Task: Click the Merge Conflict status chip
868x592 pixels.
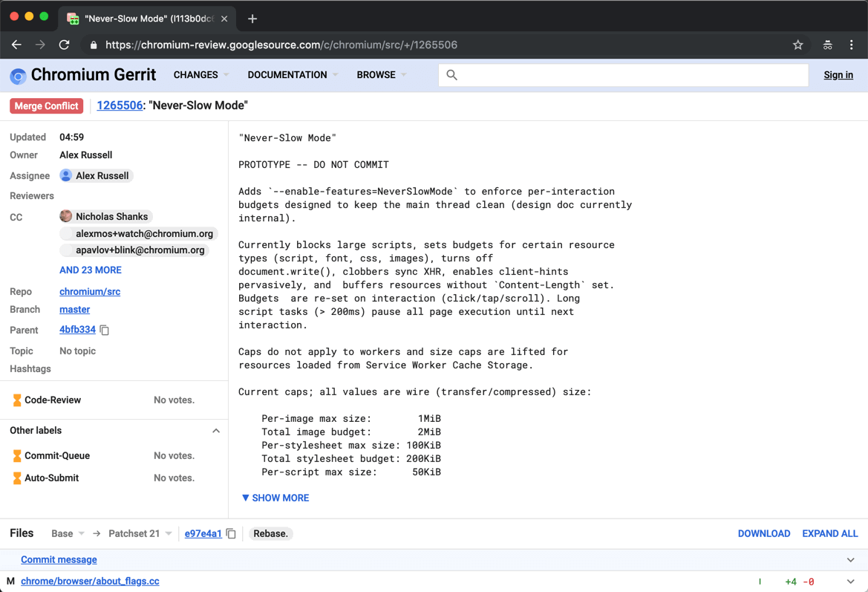Action: (47, 105)
